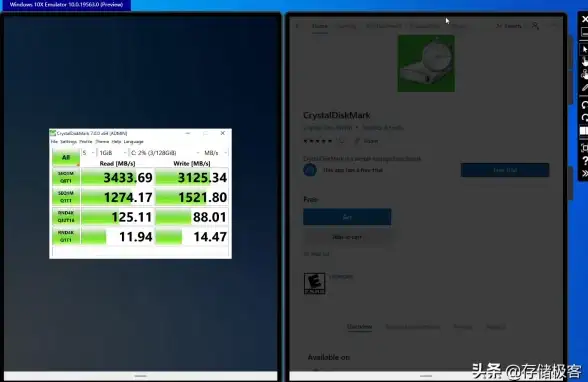Image resolution: width=588 pixels, height=382 pixels.
Task: Switch to the System Requirements tab in Store
Action: point(412,327)
